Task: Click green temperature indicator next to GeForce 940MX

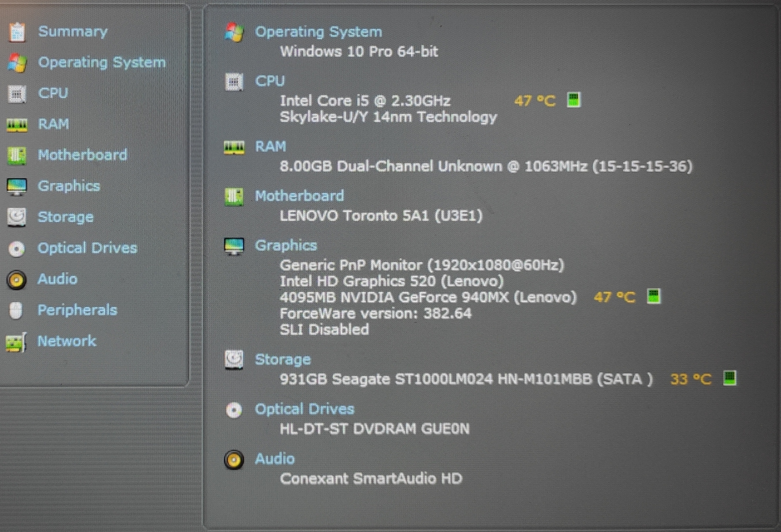Action: [654, 296]
